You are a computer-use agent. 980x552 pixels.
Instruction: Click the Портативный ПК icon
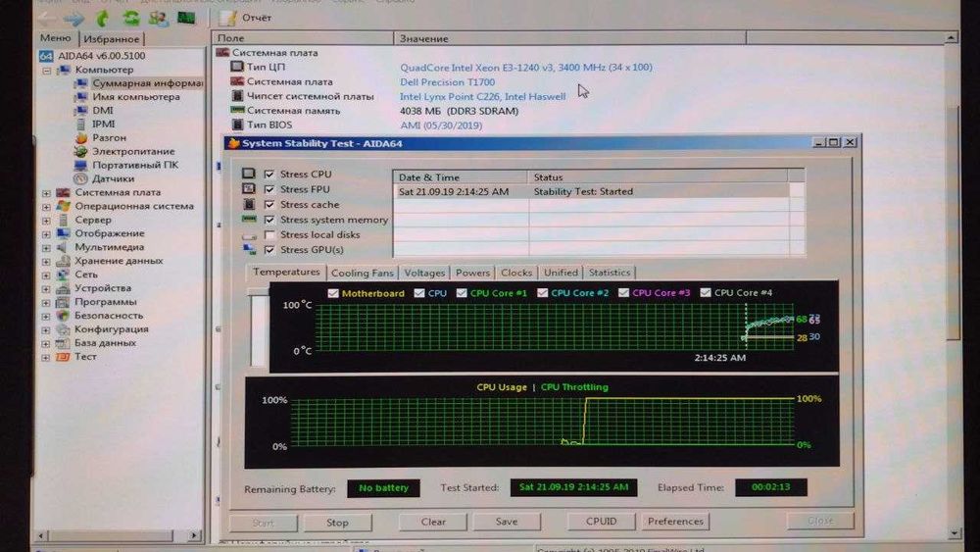point(80,165)
